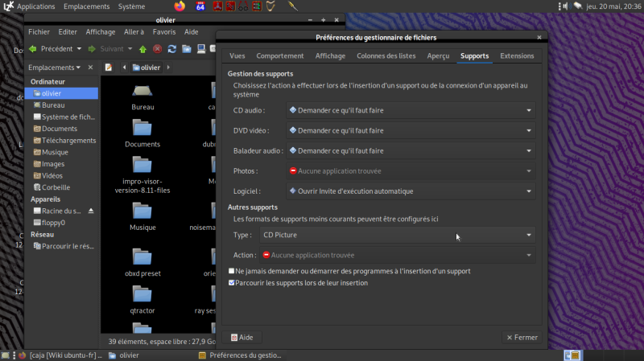Go up to the parent folder

pos(142,49)
